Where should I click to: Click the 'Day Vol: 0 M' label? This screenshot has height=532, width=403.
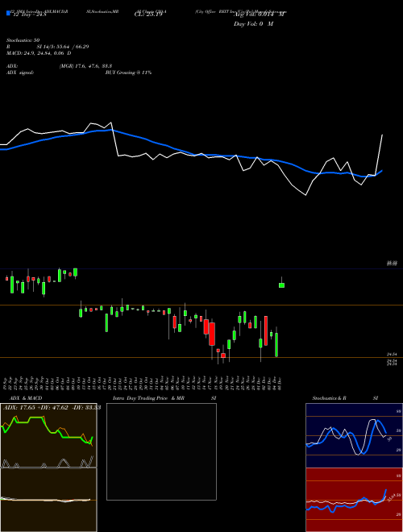(253, 23)
